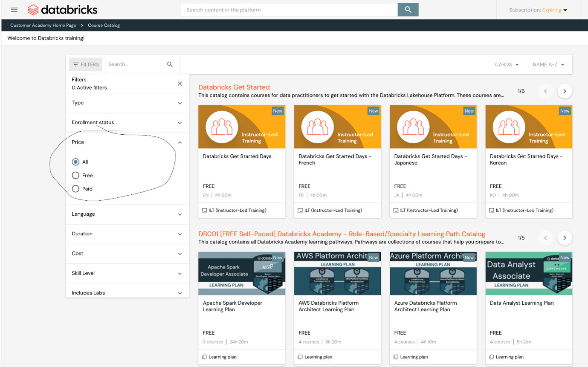Expand the Type filter section
The image size is (588, 367).
[127, 103]
